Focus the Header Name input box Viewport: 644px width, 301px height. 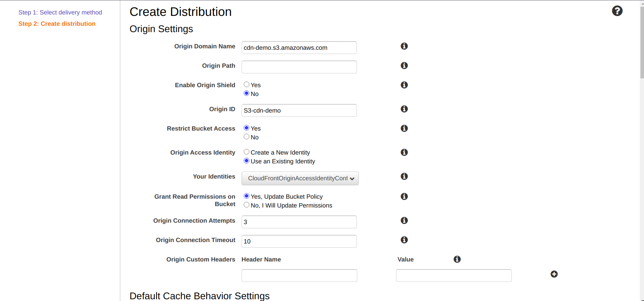299,276
